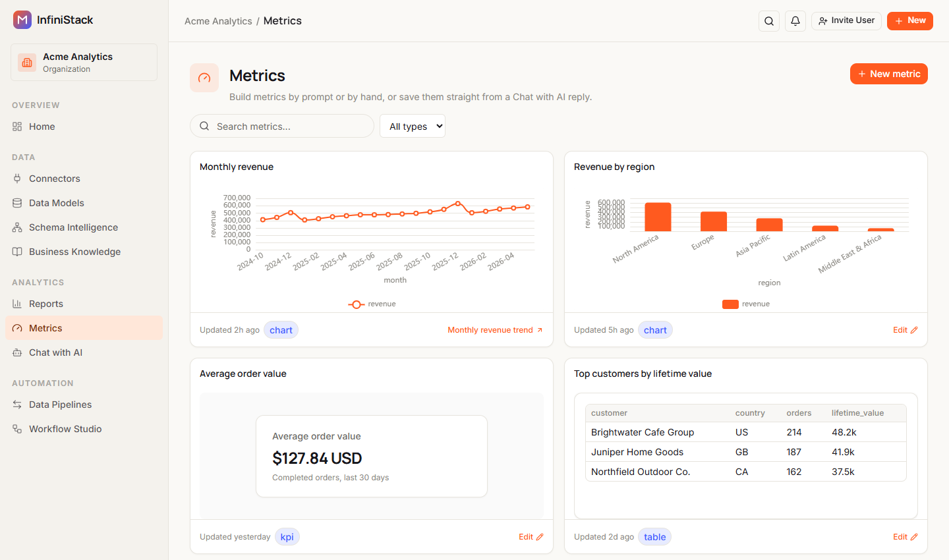Click the Metrics page header gauge icon
The width and height of the screenshot is (949, 560).
(x=204, y=78)
